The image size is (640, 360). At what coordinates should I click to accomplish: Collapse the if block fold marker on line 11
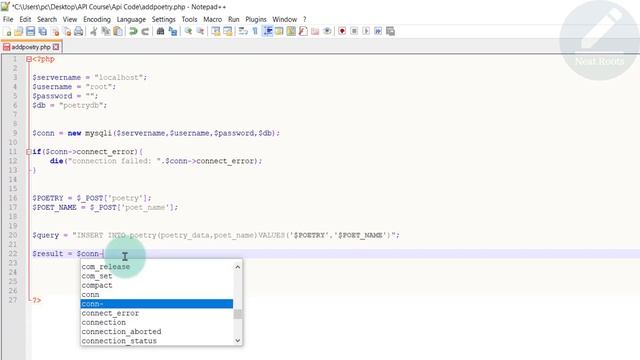[29, 152]
